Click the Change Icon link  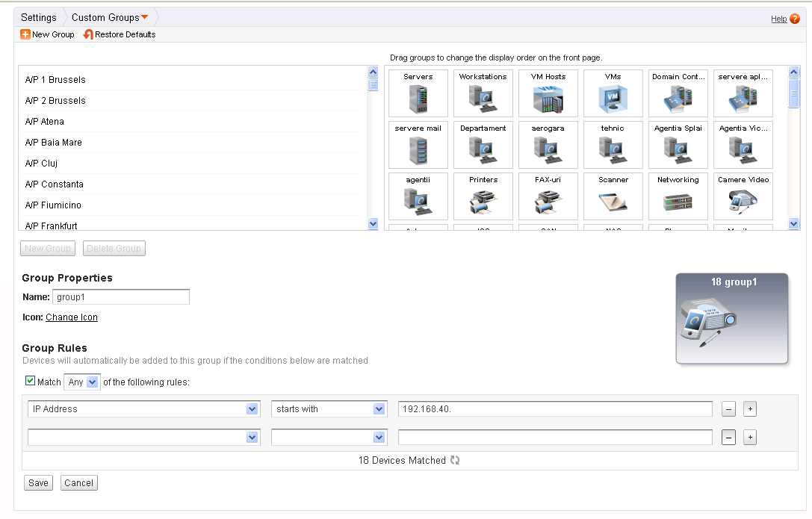click(x=71, y=317)
